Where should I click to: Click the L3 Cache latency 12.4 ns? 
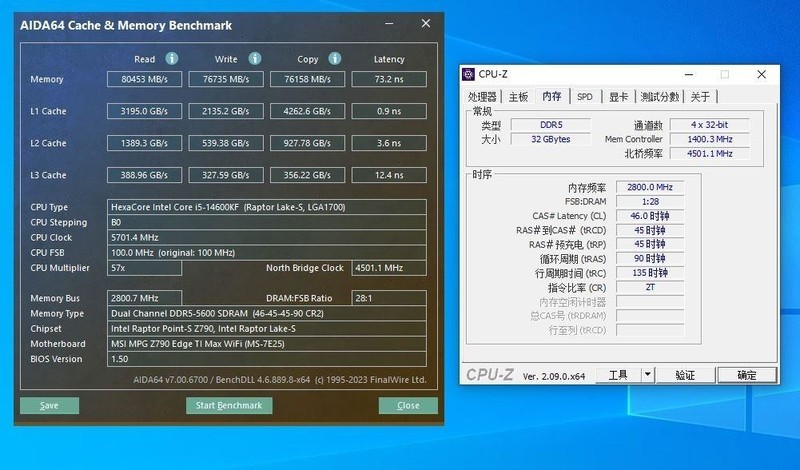[389, 175]
